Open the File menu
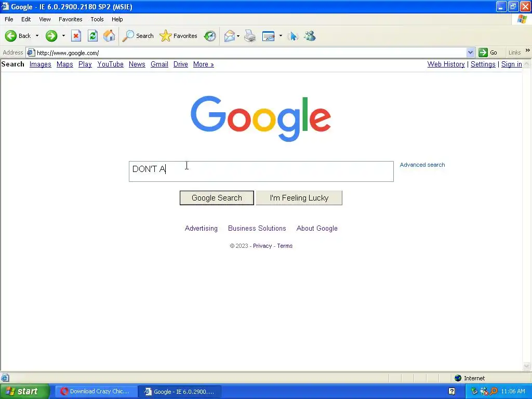Viewport: 532px width, 399px height. (x=9, y=19)
